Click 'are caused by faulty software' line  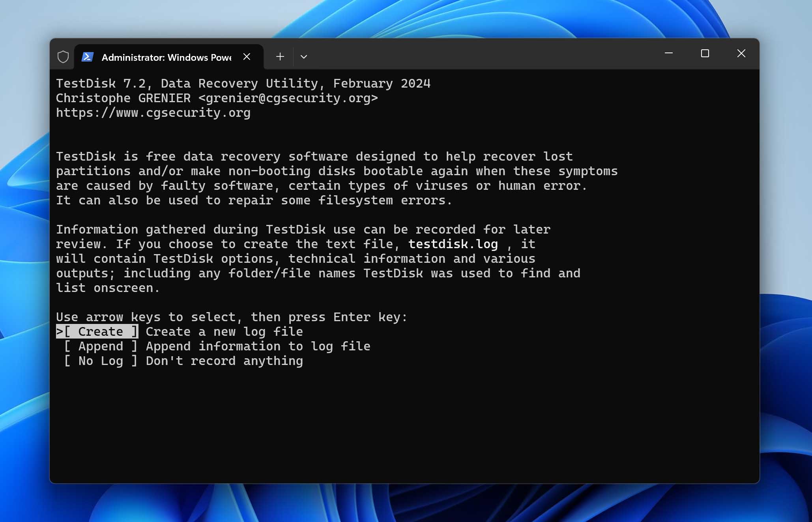(322, 186)
